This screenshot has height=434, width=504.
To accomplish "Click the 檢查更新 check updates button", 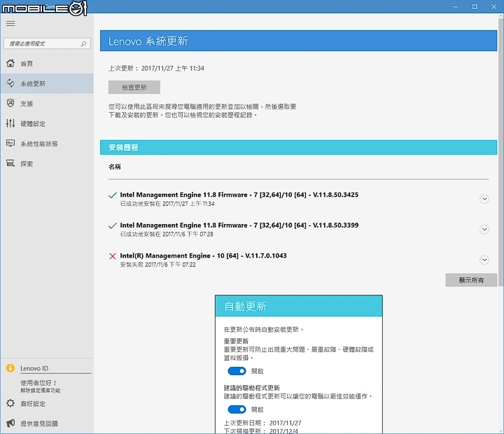I will point(134,87).
